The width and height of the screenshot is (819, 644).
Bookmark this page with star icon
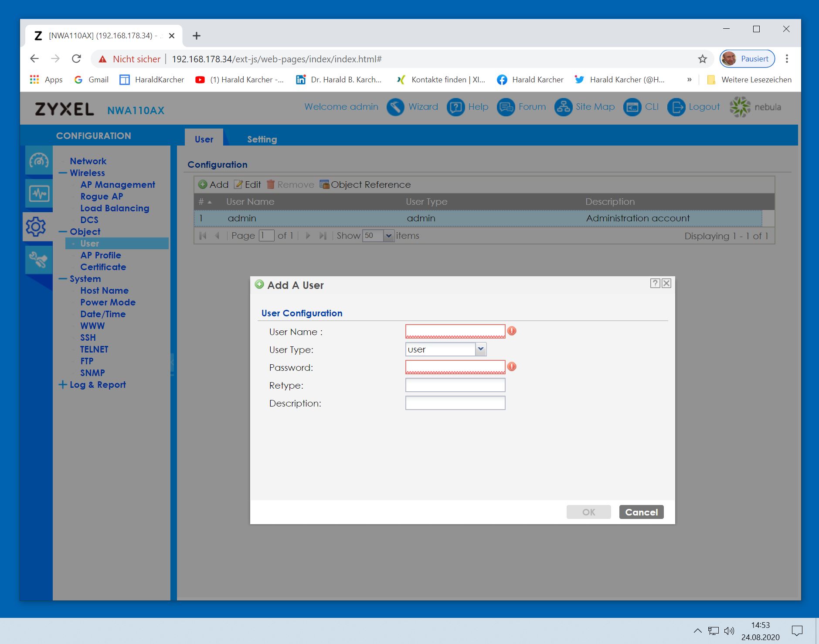[x=702, y=59]
